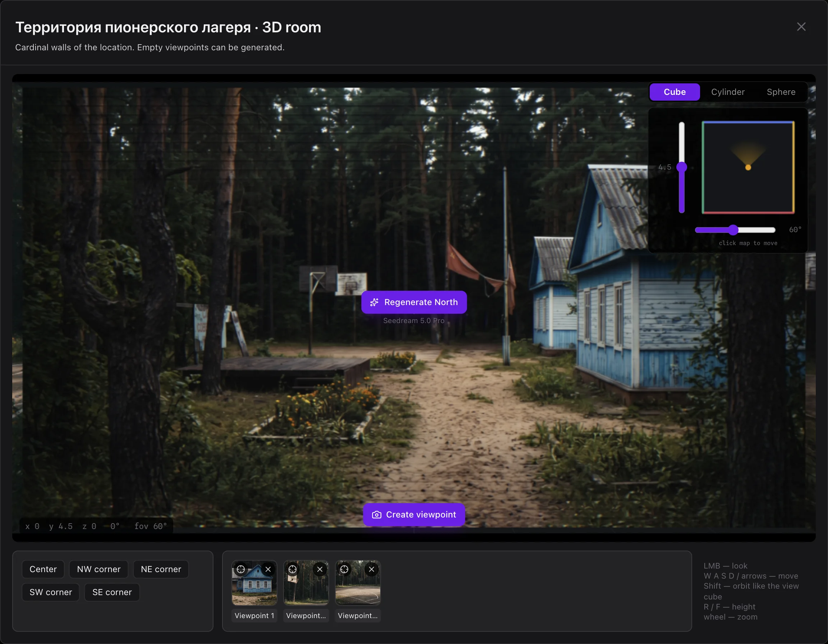Click the horizontal FOV slider handle
The width and height of the screenshot is (828, 644).
733,230
